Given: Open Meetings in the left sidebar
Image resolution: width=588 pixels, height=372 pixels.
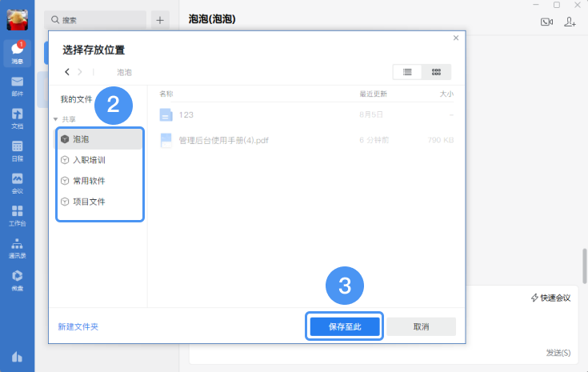Looking at the screenshot, I should click(x=17, y=182).
